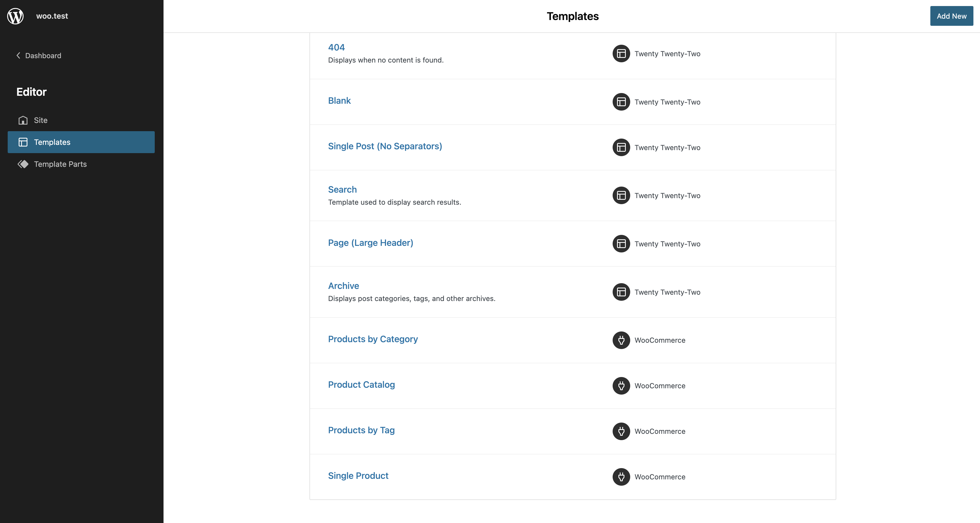Viewport: 980px width, 523px height.
Task: Click the theme icon in Archive row
Action: 621,292
